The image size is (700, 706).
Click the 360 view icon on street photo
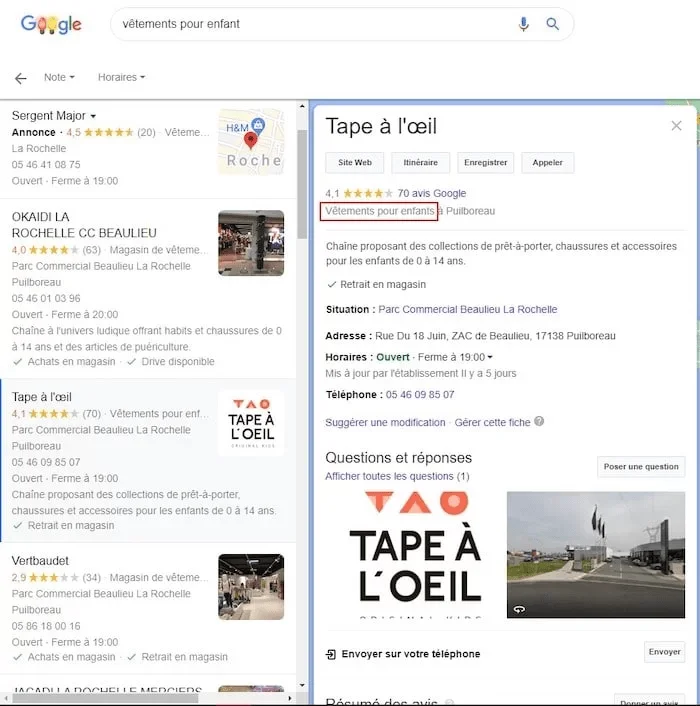(x=519, y=609)
